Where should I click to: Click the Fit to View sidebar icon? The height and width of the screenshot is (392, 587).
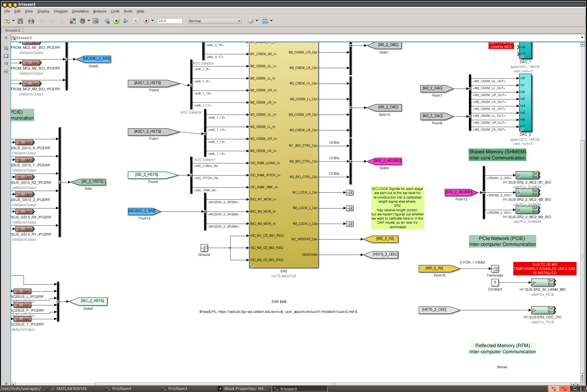6,56
